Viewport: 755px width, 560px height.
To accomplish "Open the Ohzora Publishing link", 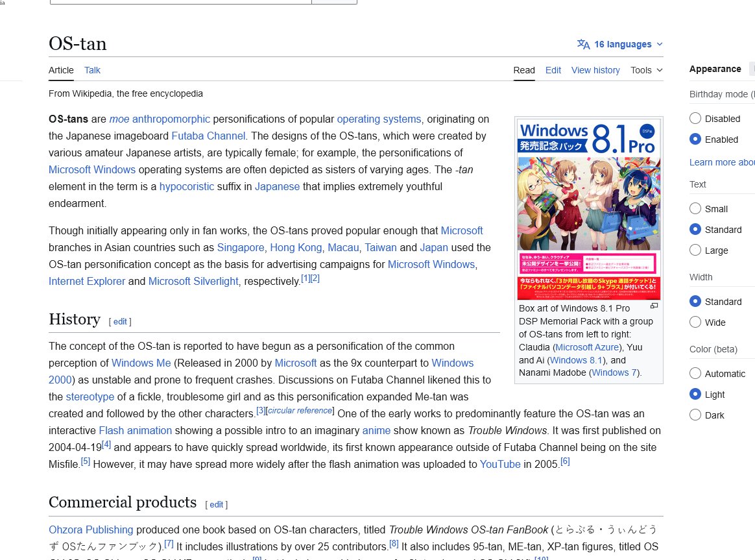I will (x=91, y=530).
